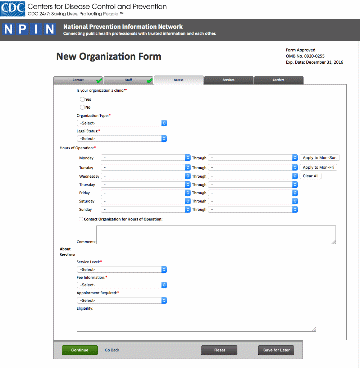Screen dimensions: 360x368
Task: Click the Save for Later button
Action: click(x=276, y=350)
